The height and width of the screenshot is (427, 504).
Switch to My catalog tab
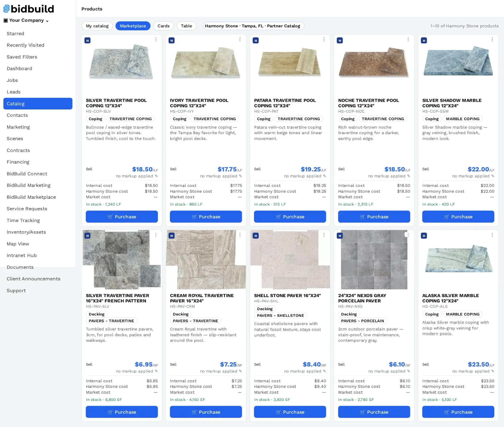click(97, 26)
